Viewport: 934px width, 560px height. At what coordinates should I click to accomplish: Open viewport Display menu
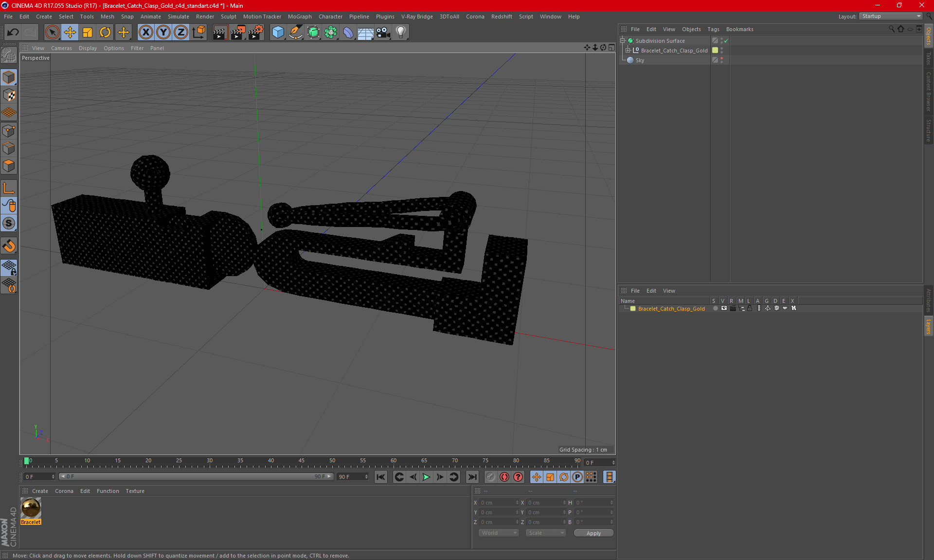88,48
